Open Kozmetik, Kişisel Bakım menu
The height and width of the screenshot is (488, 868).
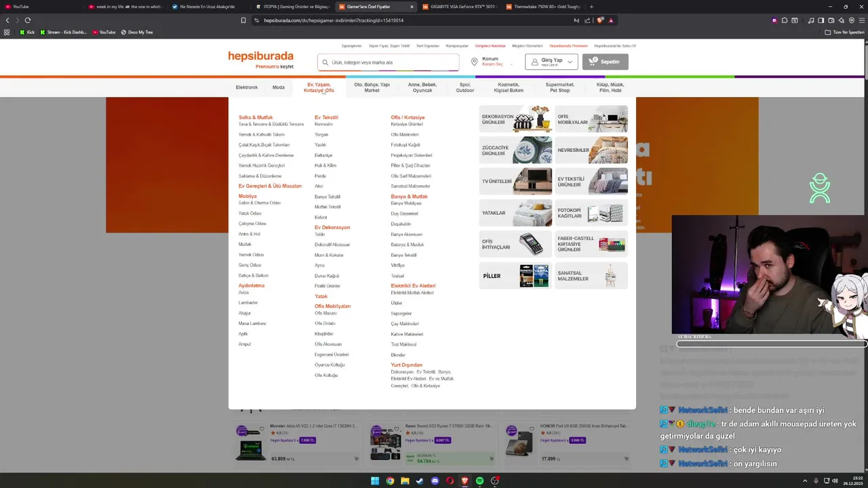[x=509, y=87]
